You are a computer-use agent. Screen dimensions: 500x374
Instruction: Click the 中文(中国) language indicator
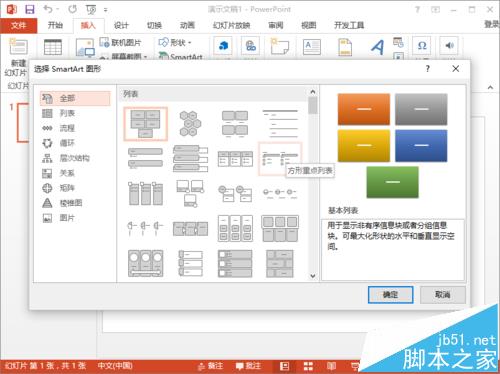point(115,366)
